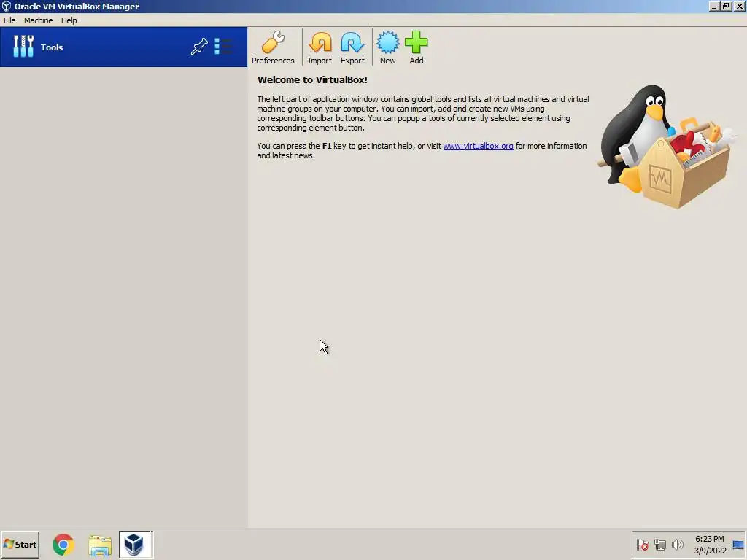Viewport: 747px width, 560px height.
Task: Open the Machine menu
Action: coord(38,20)
